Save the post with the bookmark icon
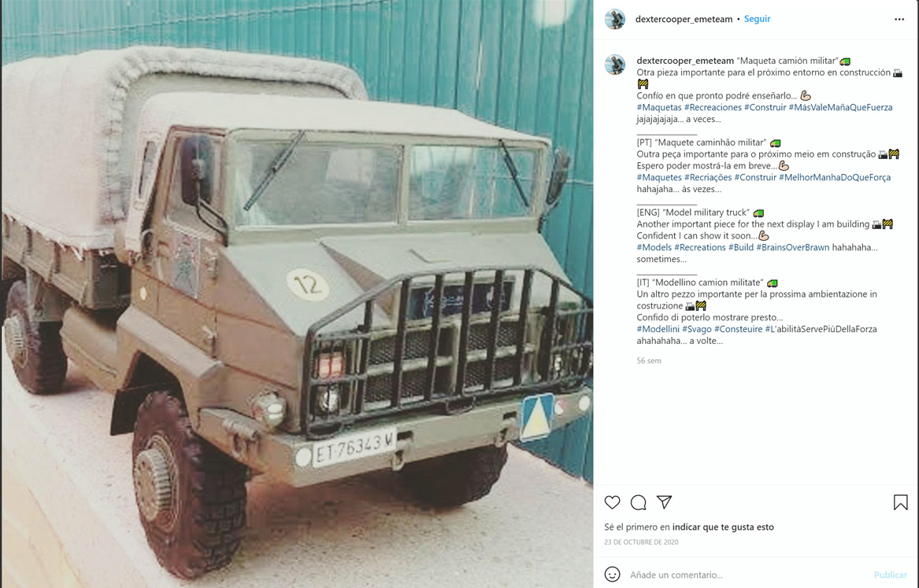This screenshot has height=588, width=919. point(900,502)
